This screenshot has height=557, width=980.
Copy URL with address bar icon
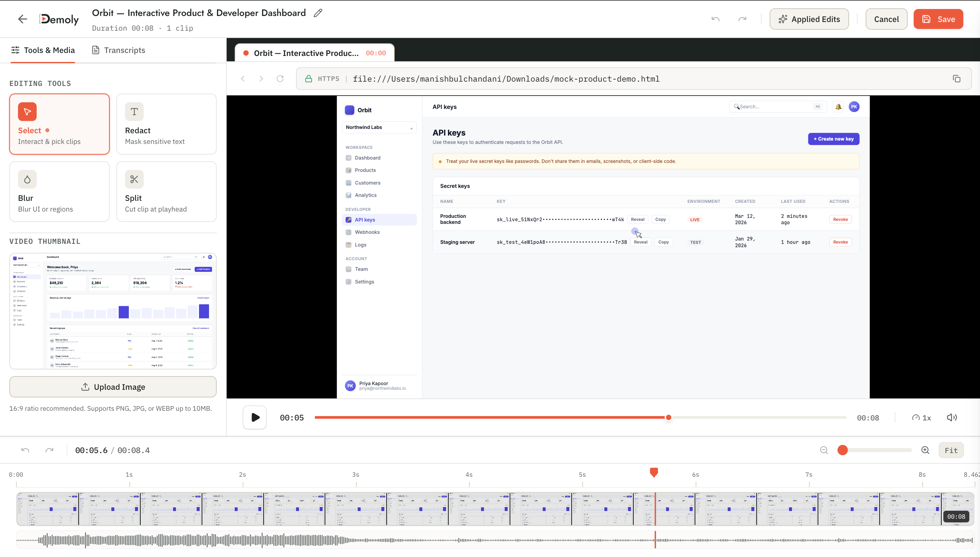coord(956,79)
